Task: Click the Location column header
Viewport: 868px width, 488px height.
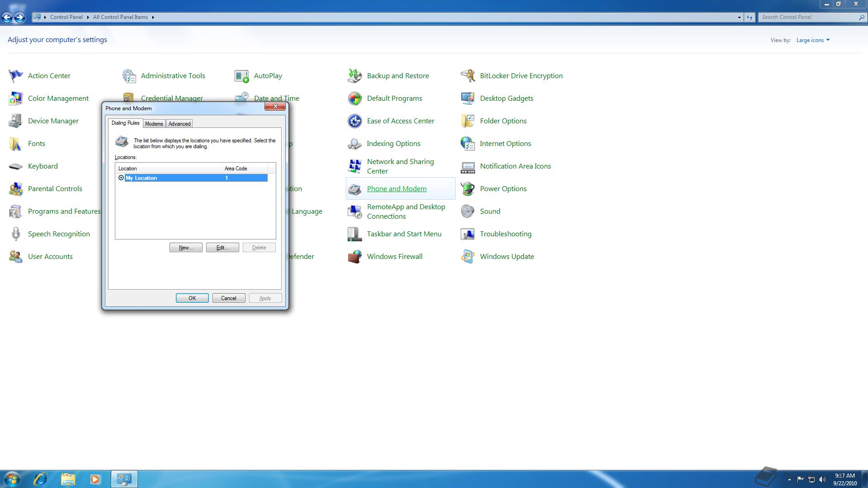Action: click(x=169, y=169)
